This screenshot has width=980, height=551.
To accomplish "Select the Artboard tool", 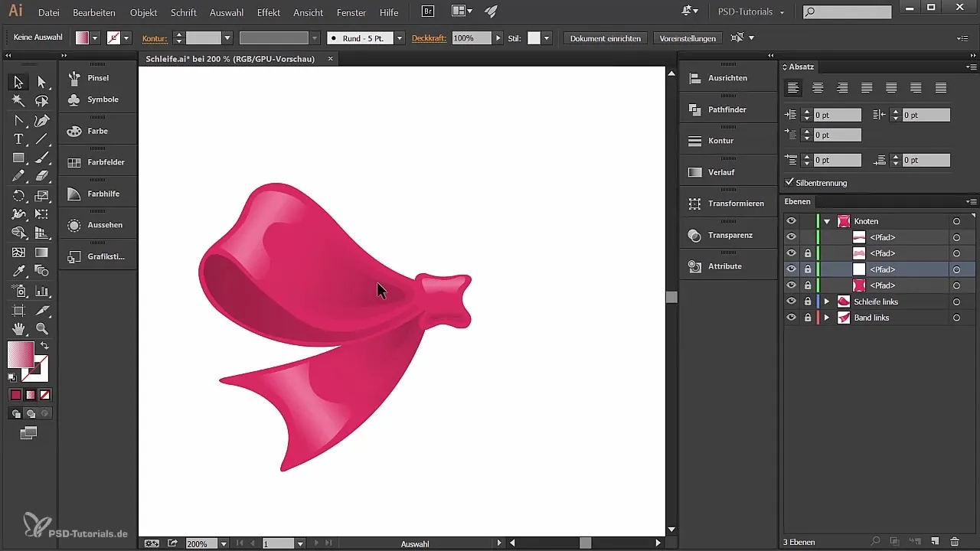I will [x=18, y=310].
